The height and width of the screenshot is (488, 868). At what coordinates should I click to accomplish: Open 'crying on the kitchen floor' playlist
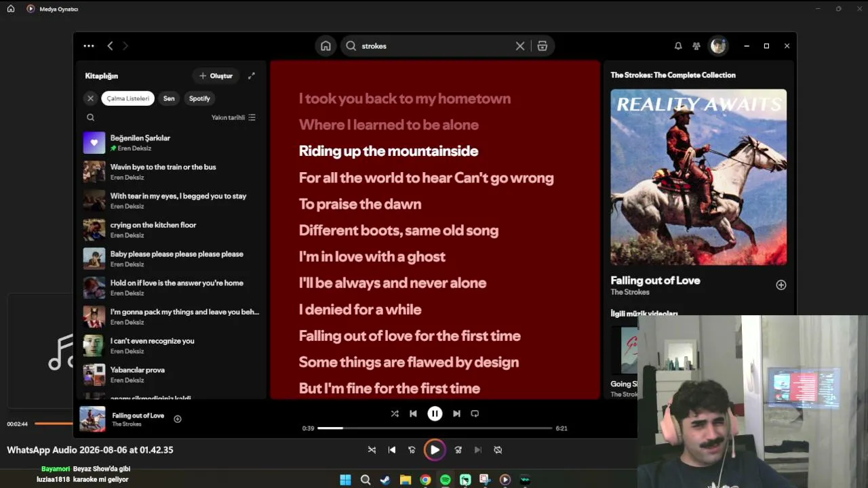tap(171, 230)
